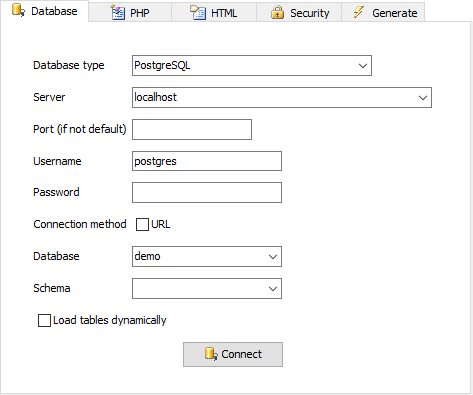This screenshot has width=473, height=395.
Task: Click the PHP page icon
Action: pos(118,12)
